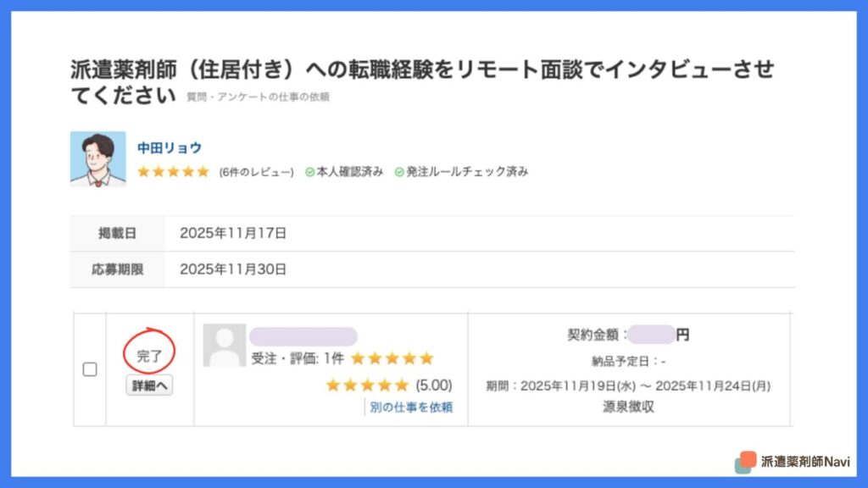The height and width of the screenshot is (488, 868).
Task: Click the 発注ルールチェック済み green check icon
Action: (x=399, y=172)
